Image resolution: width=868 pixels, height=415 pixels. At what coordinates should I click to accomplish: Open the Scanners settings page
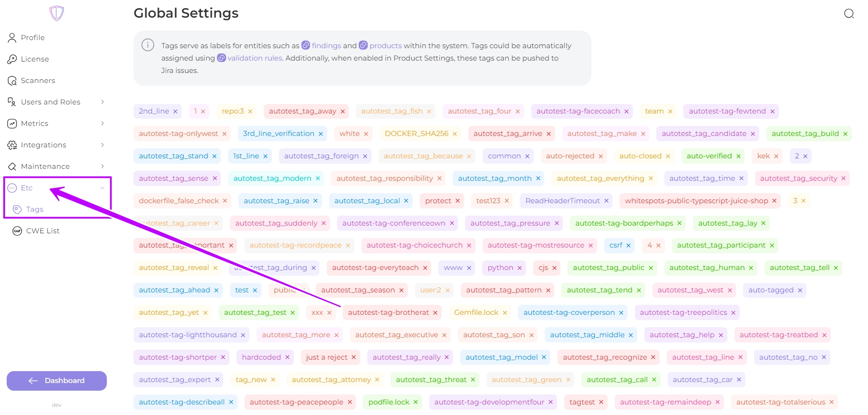coord(38,81)
